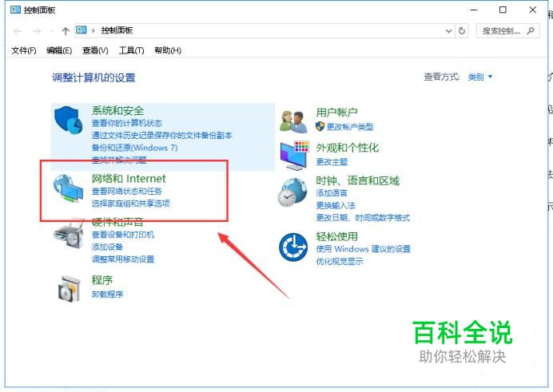The width and height of the screenshot is (553, 392).
Task: Open the 帮助(H) menu
Action: click(x=168, y=50)
